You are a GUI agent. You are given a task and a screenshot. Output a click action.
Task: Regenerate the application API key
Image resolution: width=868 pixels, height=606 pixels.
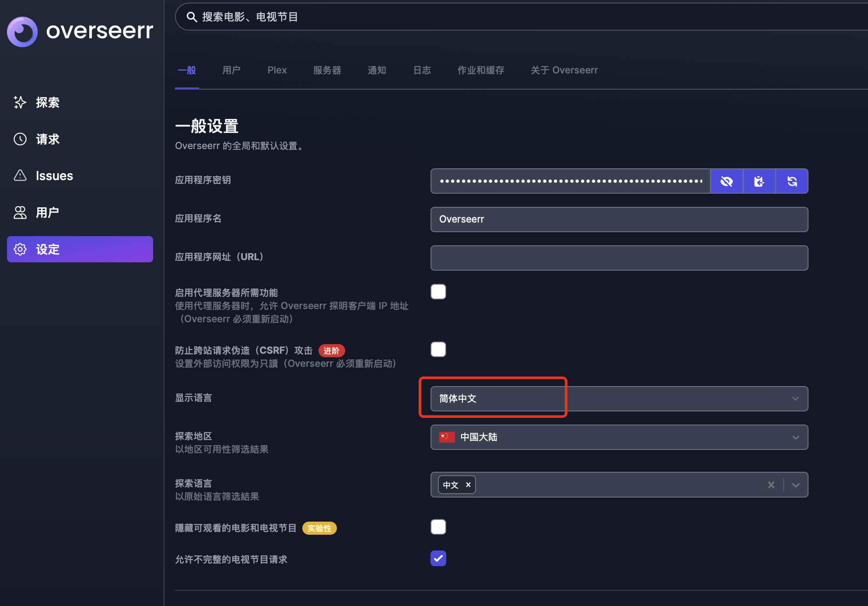click(x=792, y=181)
